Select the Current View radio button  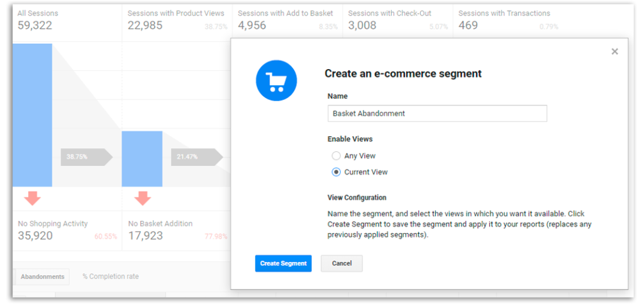[x=336, y=172]
